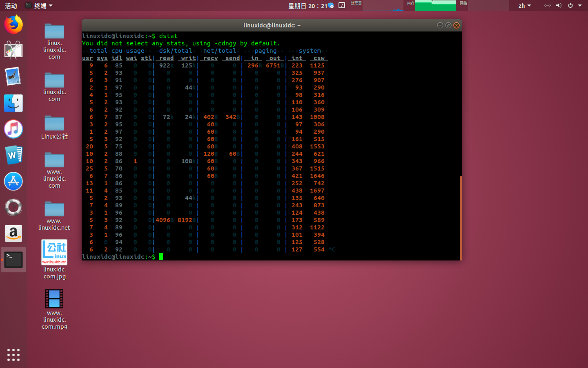Open the clock showing 星期日 20:21
The width and height of the screenshot is (588, 368).
307,6
